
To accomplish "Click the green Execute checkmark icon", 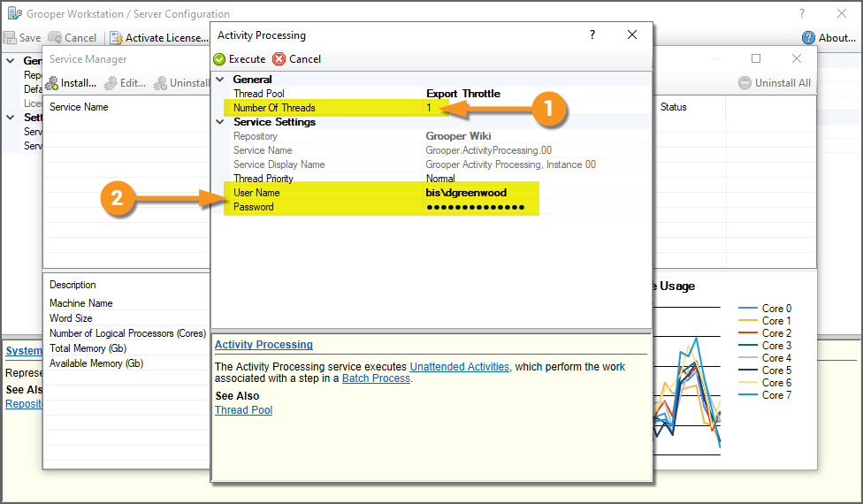I will [219, 59].
